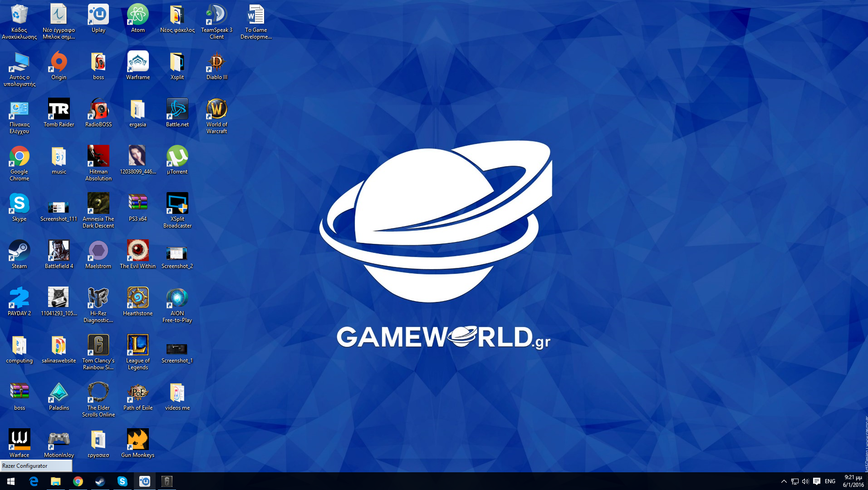Open Google Chrome desktop shortcut

coord(19,163)
